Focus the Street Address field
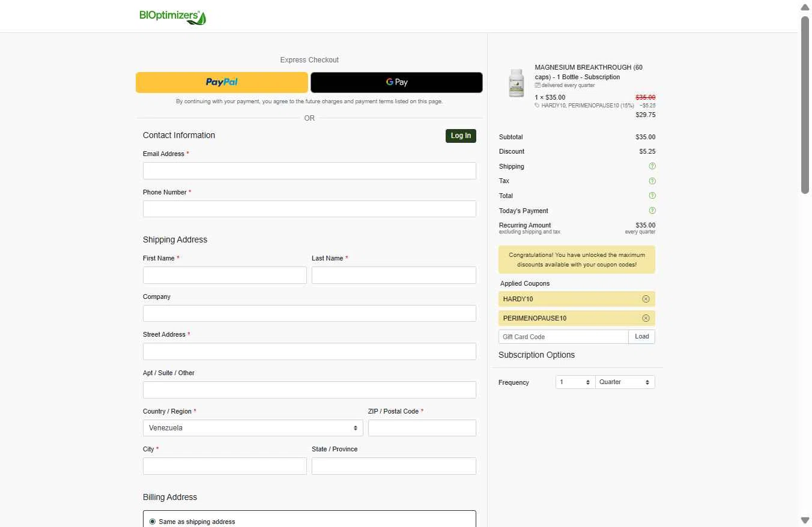The width and height of the screenshot is (812, 527). coord(309,351)
